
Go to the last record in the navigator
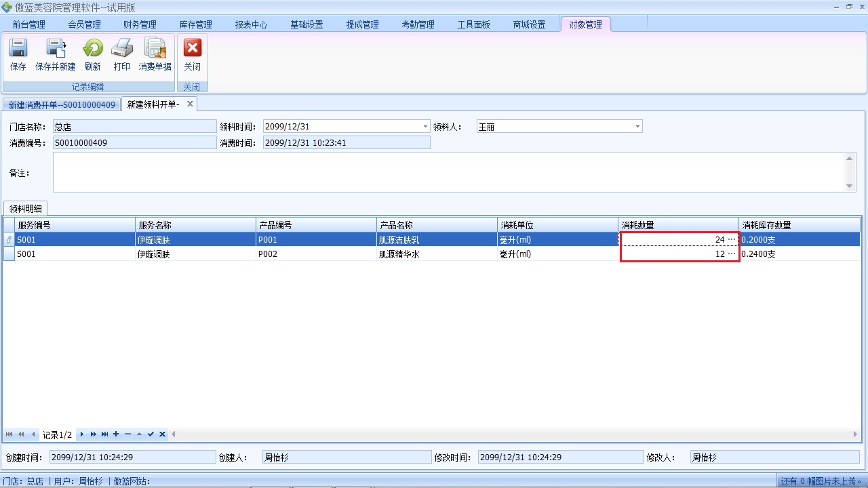coord(104,434)
